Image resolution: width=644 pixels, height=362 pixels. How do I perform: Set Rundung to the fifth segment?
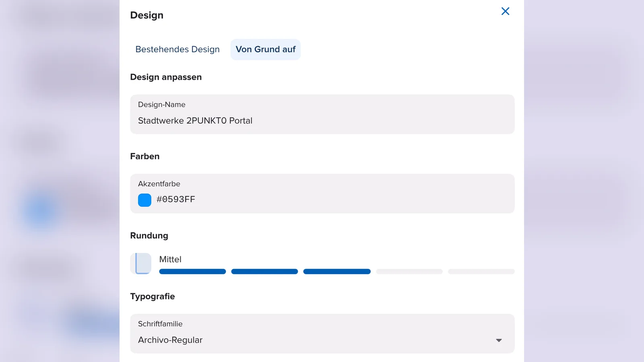point(481,271)
